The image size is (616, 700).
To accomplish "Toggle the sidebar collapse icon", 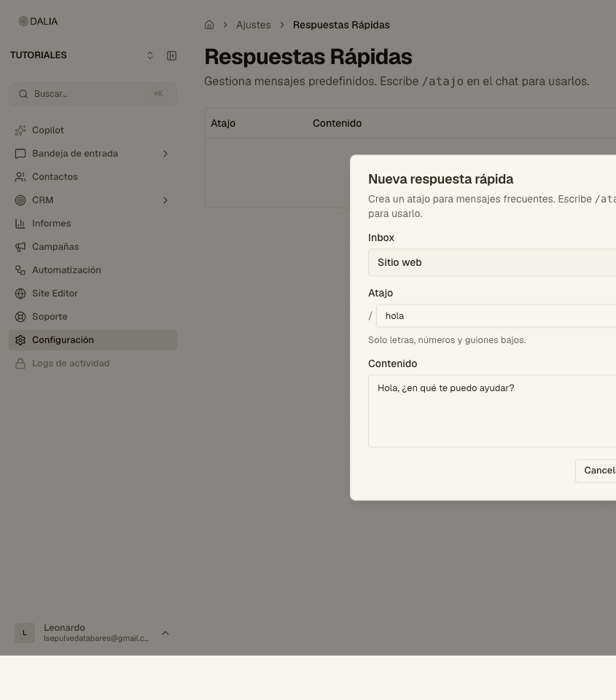I will tap(171, 55).
